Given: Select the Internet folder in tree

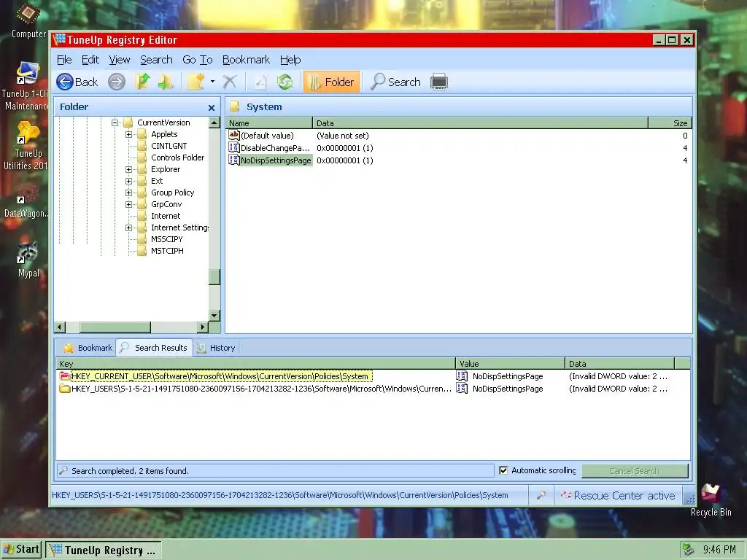Looking at the screenshot, I should (166, 216).
